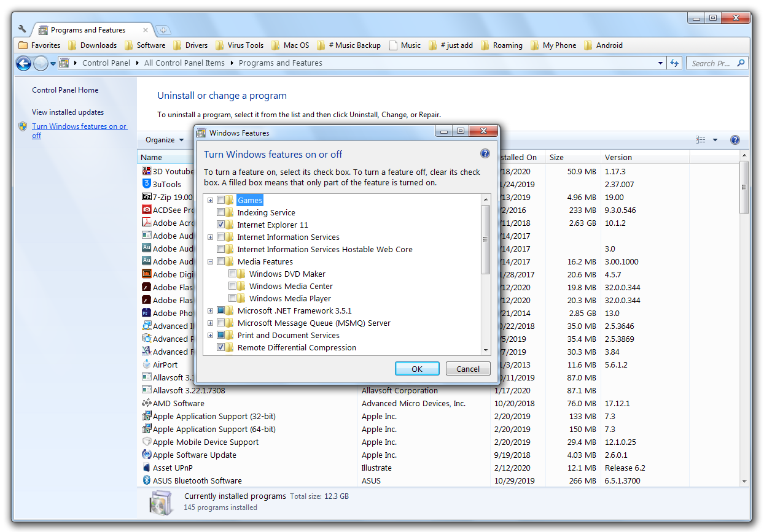Close the Programs and Features tab
764x532 pixels.
146,30
